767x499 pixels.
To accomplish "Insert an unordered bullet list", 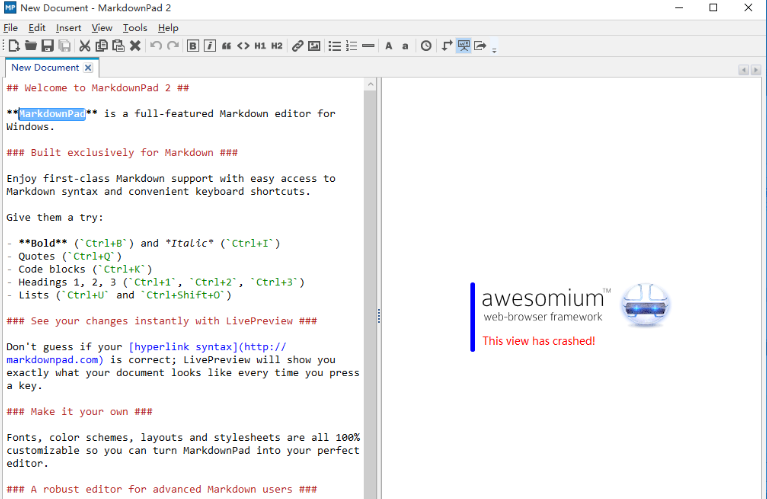I will point(335,46).
